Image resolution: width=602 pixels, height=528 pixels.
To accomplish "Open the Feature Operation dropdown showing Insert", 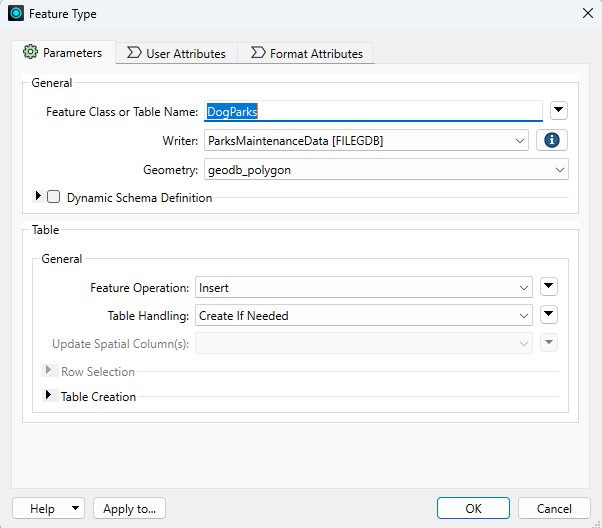I will pyautogui.click(x=364, y=287).
